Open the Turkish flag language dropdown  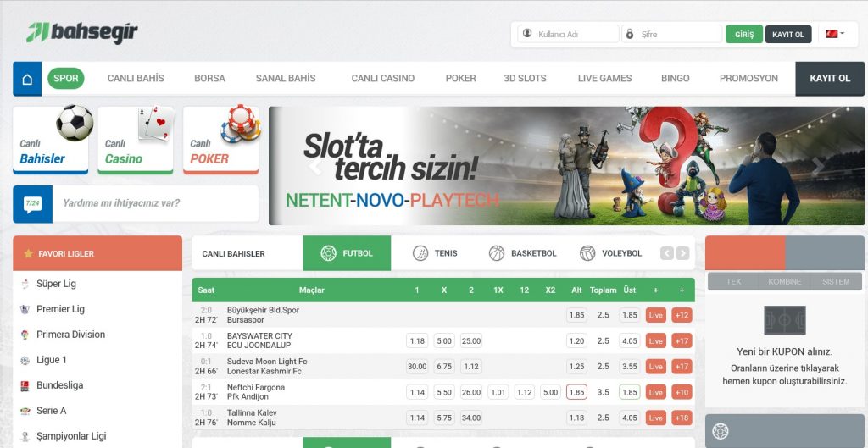(835, 34)
